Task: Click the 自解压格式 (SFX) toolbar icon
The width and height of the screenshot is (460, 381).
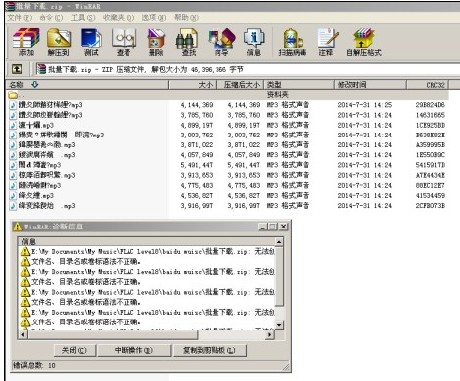Action: [364, 42]
